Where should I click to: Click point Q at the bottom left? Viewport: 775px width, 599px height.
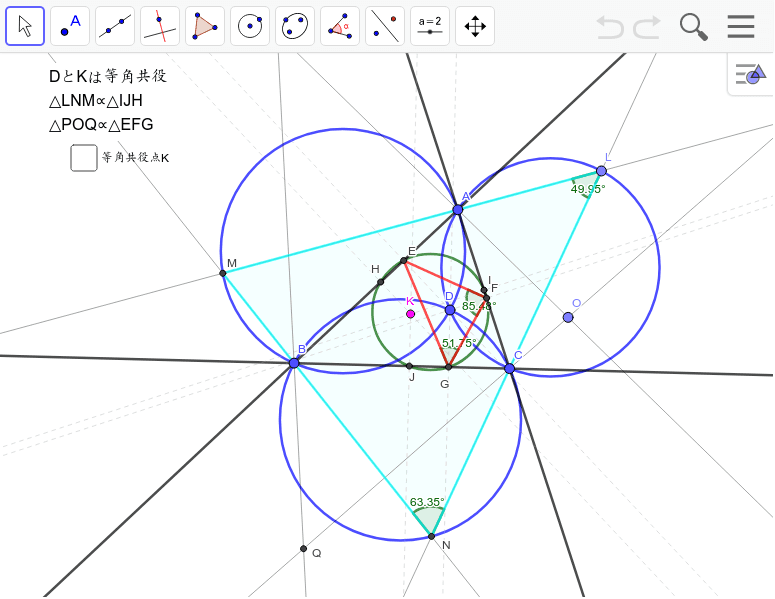click(303, 549)
